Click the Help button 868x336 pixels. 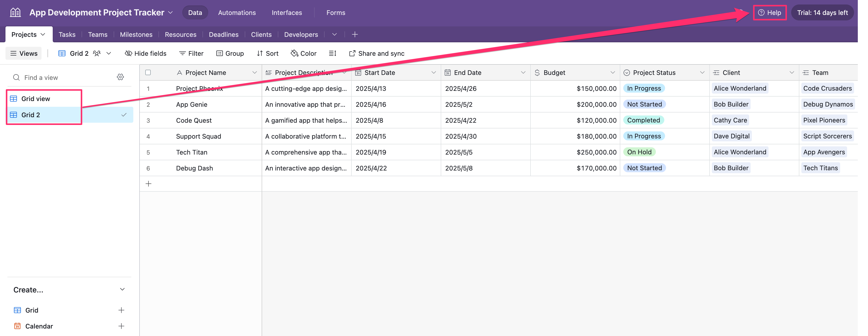point(769,12)
